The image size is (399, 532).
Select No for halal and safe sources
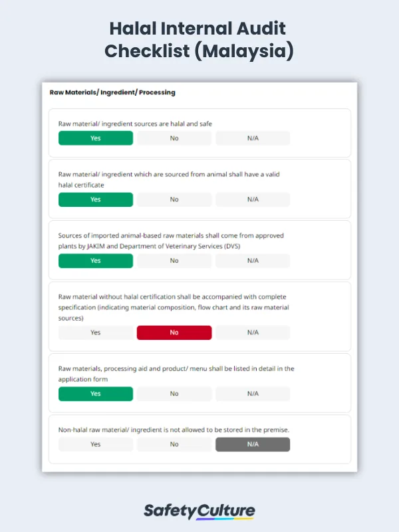coord(174,138)
